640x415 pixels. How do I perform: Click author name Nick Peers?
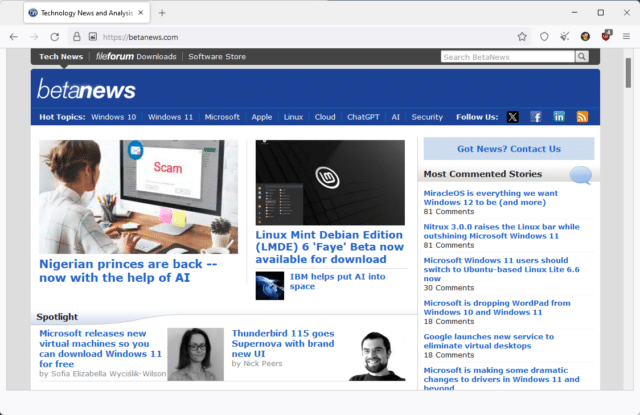(x=262, y=363)
